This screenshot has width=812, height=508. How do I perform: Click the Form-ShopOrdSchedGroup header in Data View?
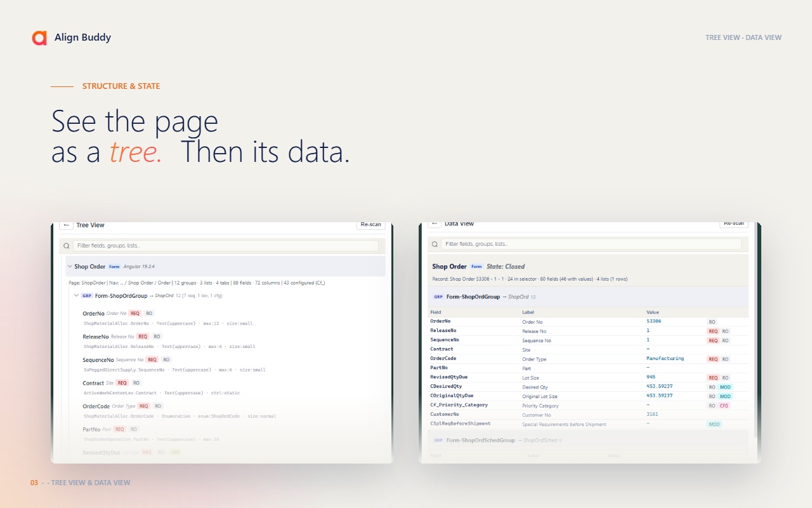tap(588, 440)
